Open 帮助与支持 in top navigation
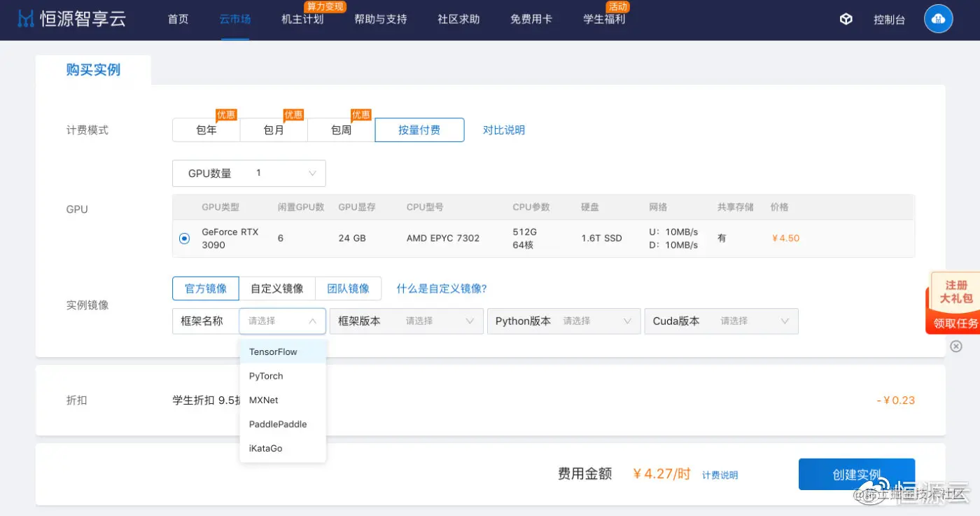Viewport: 980px width, 516px height. coord(381,20)
